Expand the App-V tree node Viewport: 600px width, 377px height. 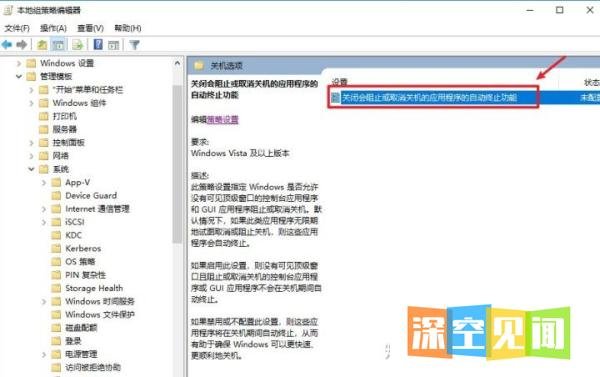tap(44, 183)
